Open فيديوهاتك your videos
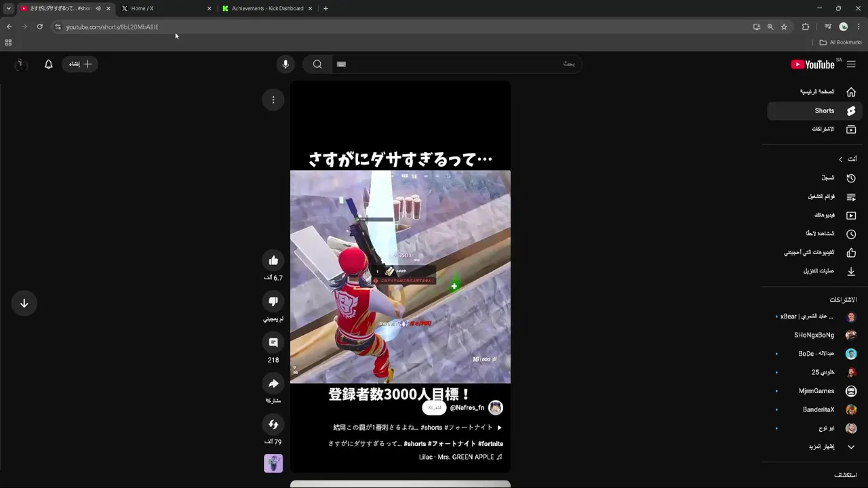 [814, 215]
